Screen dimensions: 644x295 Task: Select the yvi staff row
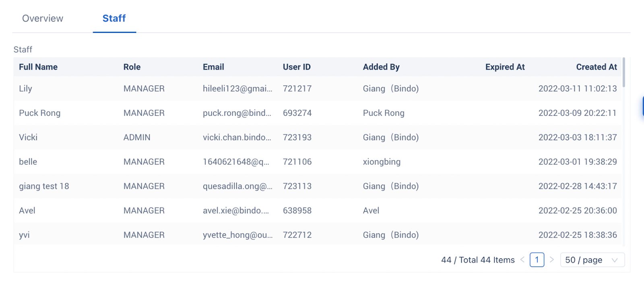tap(25, 235)
